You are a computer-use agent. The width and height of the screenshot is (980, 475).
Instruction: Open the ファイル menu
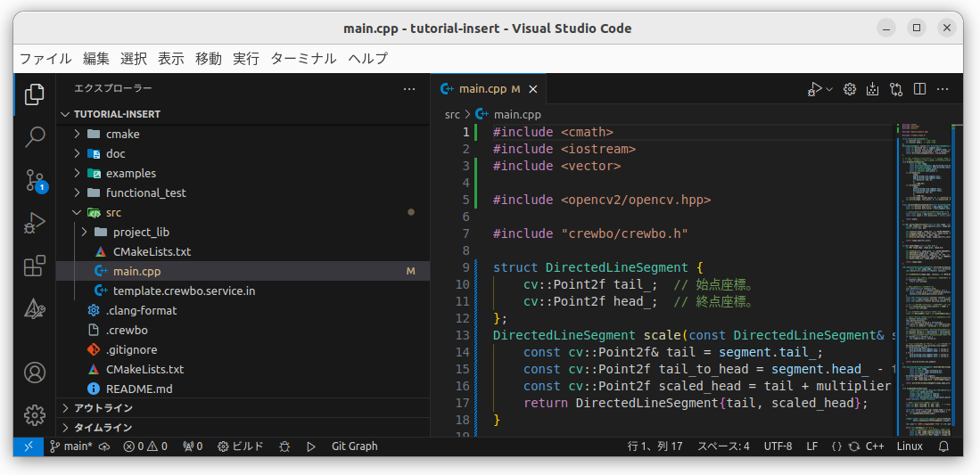coord(45,59)
